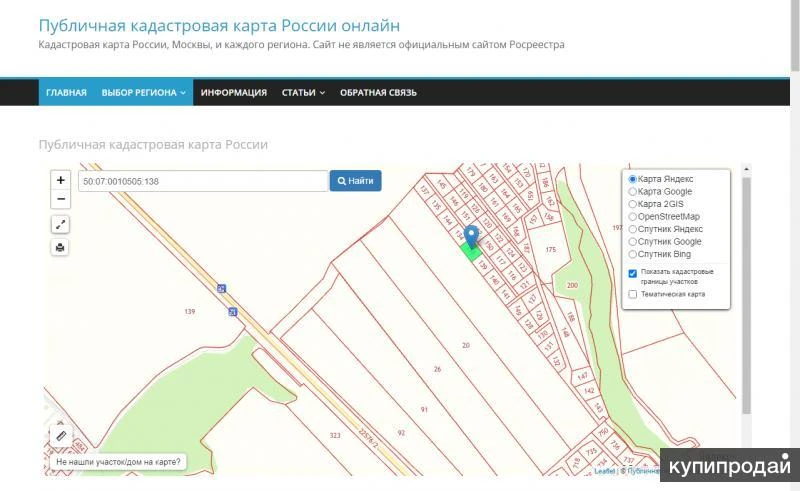The height and width of the screenshot is (491, 800).
Task: Click the Leaflet attribution link
Action: click(604, 471)
